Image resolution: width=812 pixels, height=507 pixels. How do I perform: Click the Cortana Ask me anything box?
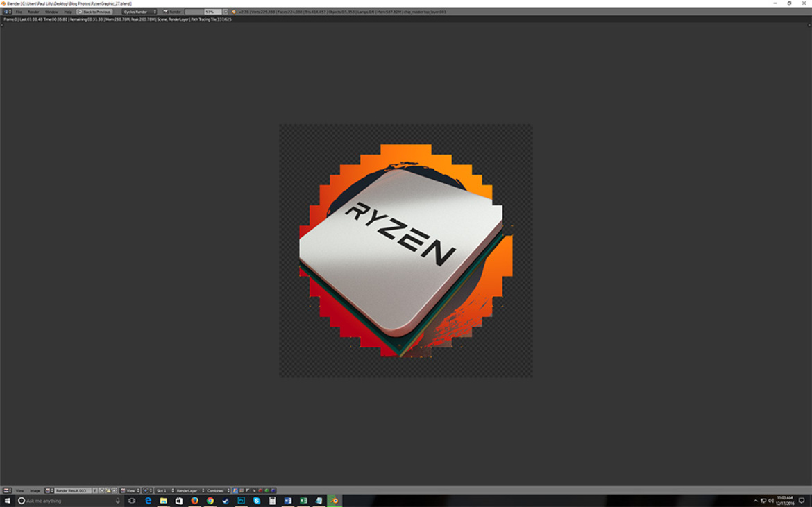click(70, 501)
